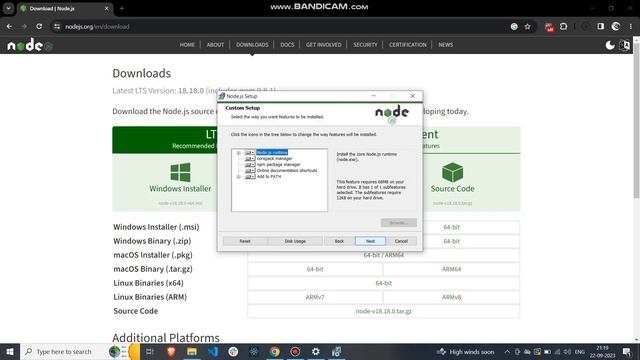Image resolution: width=640 pixels, height=360 pixels.
Task: Click the Disk Usage button
Action: [x=295, y=241]
